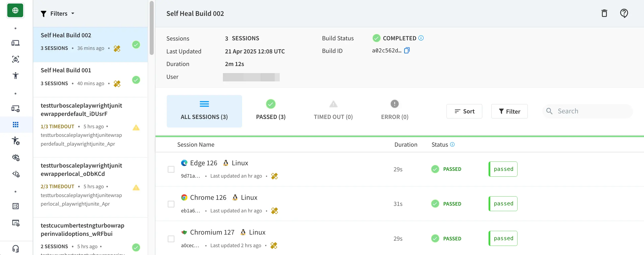
Task: Open the Sort options
Action: point(464,111)
